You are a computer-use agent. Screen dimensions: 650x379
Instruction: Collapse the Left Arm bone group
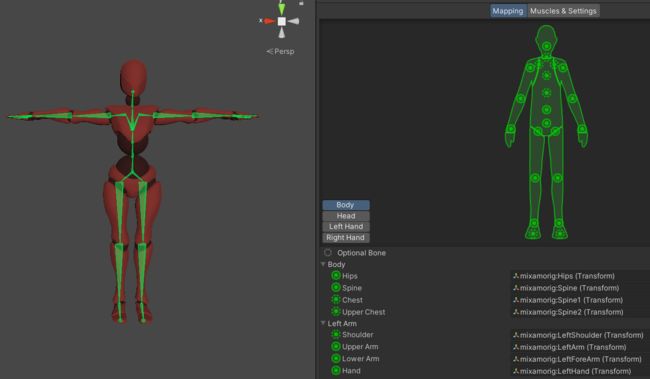pos(323,323)
